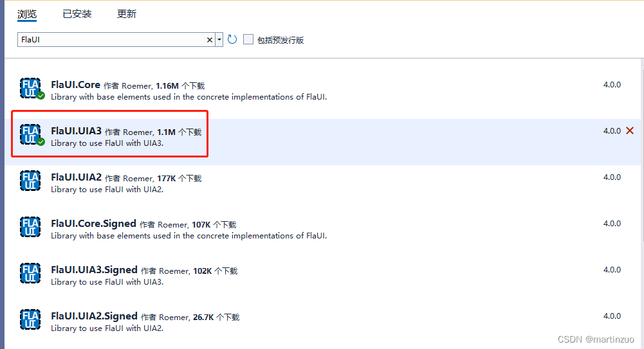Click the FlaUI.UIA3.Signed package icon
644x349 pixels.
(x=30, y=274)
